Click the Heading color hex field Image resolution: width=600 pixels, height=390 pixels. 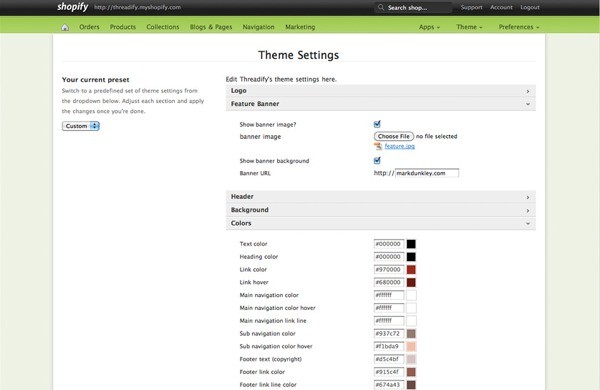389,257
